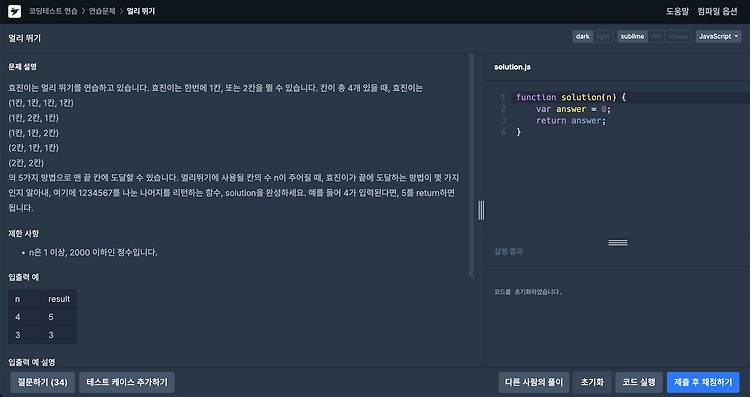
Task: Click code line 3 return answer
Action: (571, 121)
